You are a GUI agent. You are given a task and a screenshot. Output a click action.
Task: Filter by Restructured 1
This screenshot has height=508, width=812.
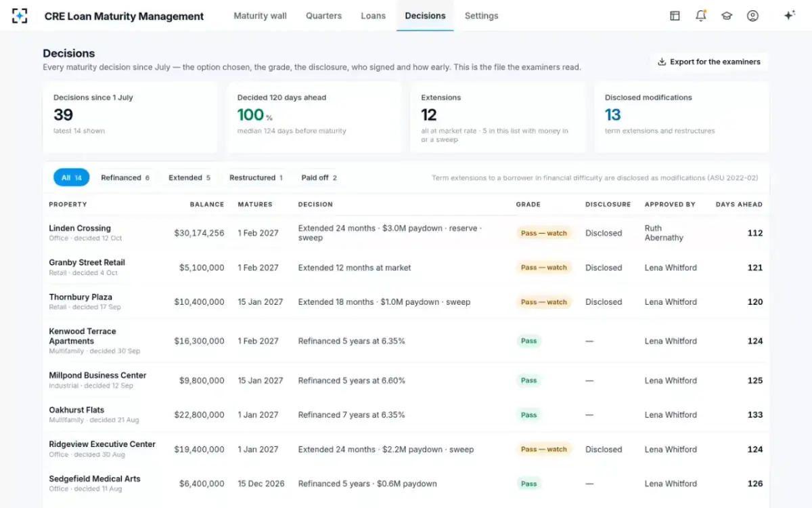click(256, 177)
